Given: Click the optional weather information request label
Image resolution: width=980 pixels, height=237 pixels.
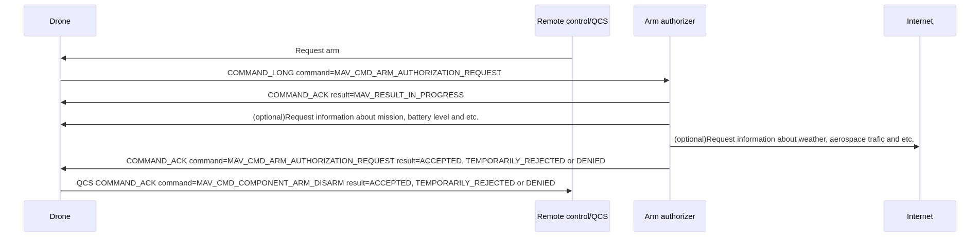Looking at the screenshot, I should [794, 139].
